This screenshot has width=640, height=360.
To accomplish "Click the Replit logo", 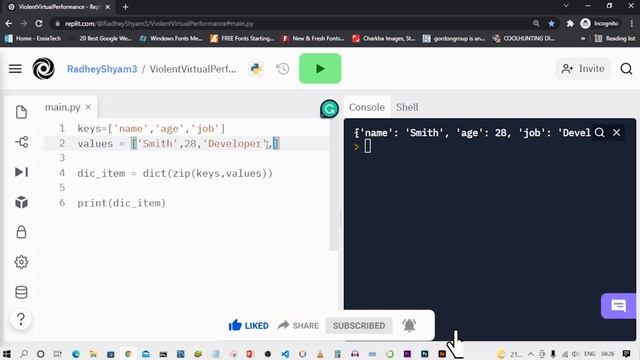I will coord(43,69).
